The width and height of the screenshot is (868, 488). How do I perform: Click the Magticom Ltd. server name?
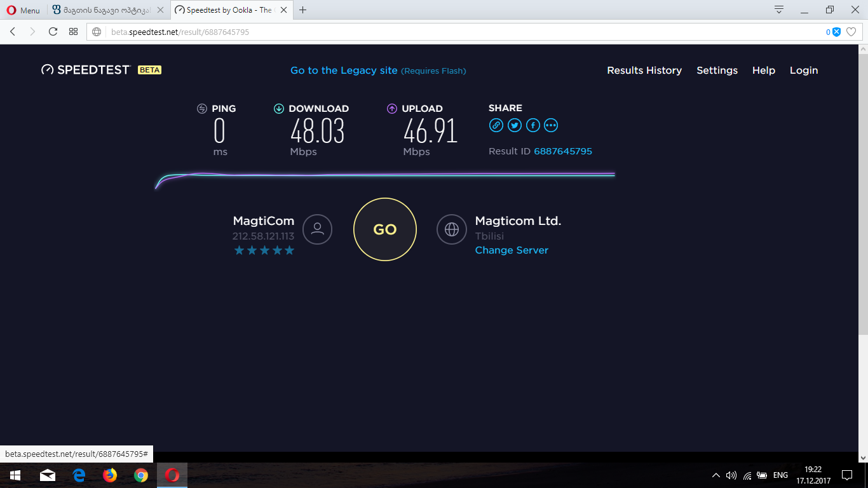[518, 221]
